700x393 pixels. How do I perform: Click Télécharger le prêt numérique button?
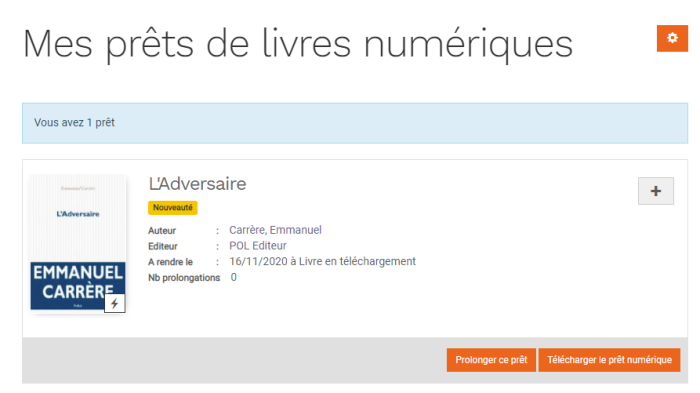(x=609, y=360)
